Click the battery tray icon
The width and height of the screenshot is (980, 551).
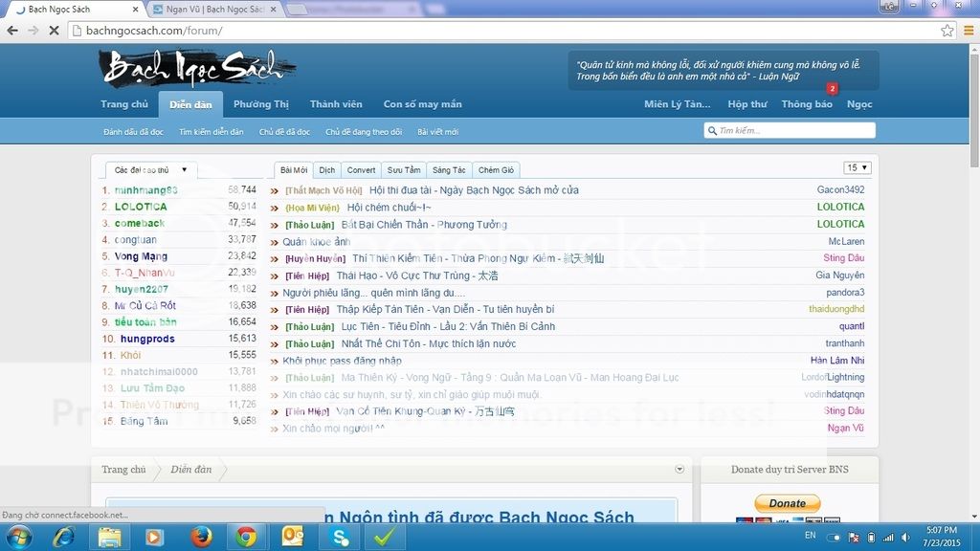[871, 537]
